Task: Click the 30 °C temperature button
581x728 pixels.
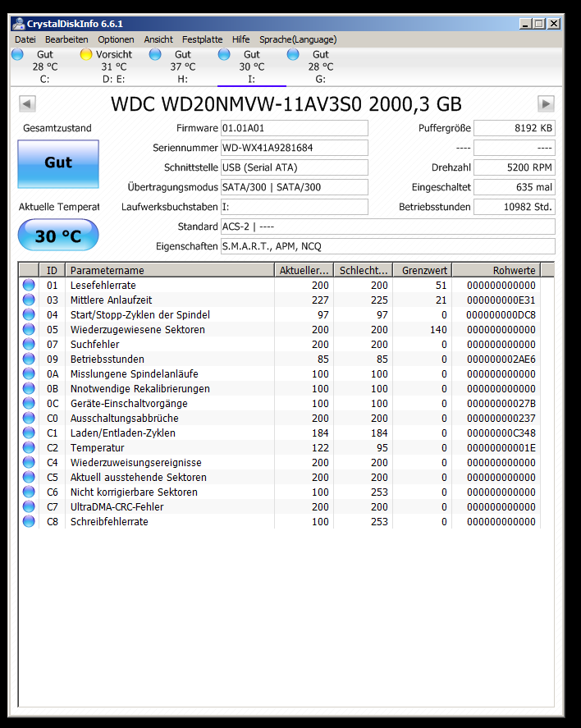Action: tap(58, 236)
